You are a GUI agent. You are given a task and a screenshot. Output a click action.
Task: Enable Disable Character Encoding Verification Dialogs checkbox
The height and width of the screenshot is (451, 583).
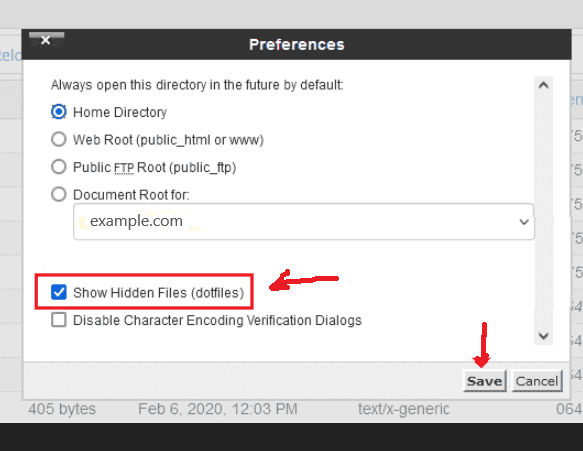59,320
